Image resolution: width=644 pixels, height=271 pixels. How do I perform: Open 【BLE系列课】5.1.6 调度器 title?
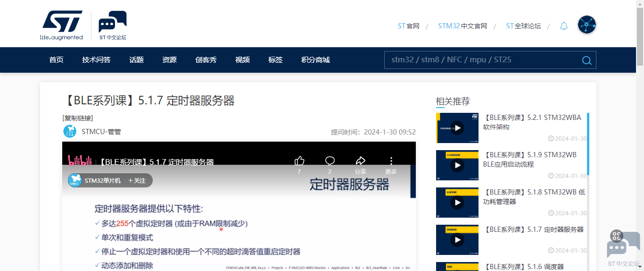tap(523, 267)
